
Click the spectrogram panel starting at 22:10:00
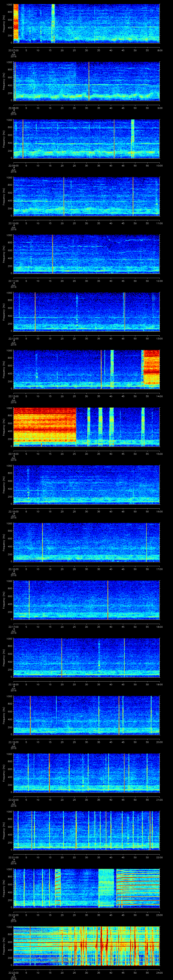coord(87,196)
